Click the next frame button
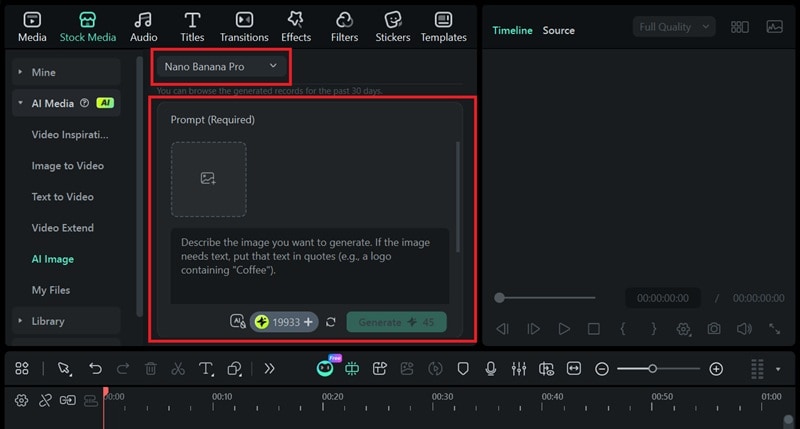800x429 pixels. [533, 329]
